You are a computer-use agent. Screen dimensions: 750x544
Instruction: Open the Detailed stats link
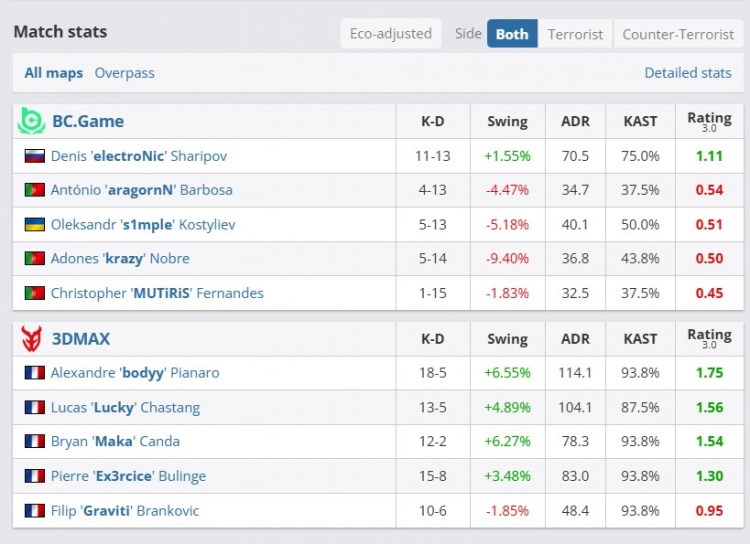coord(688,73)
